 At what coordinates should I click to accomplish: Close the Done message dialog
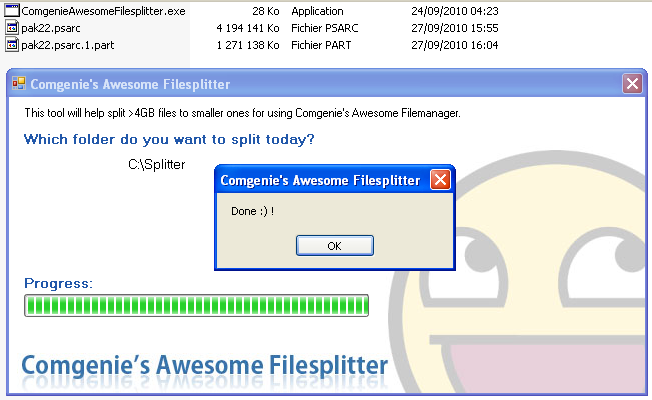pos(440,180)
